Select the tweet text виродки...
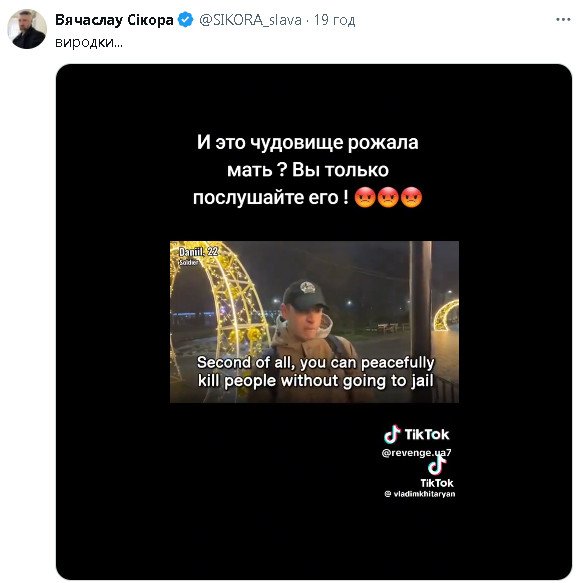584x583 pixels. tap(89, 42)
